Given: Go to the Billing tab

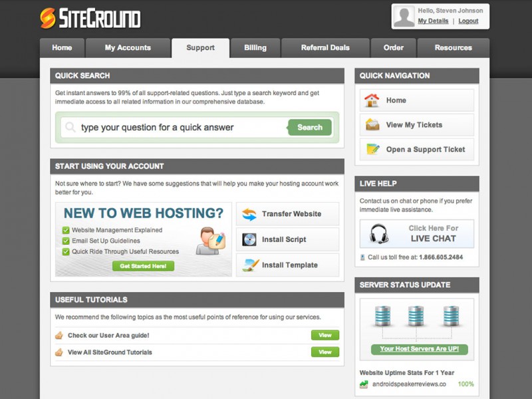Looking at the screenshot, I should 255,48.
